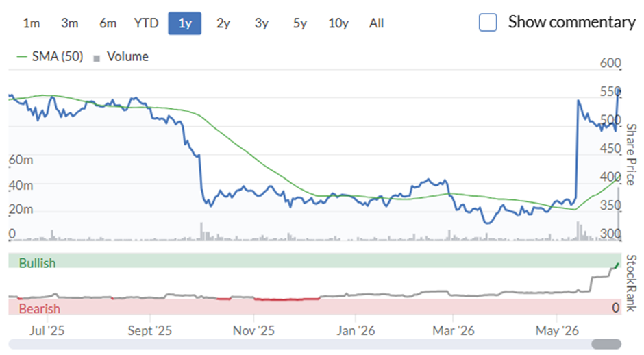
Task: Click the Bearish zone label
Action: point(40,308)
